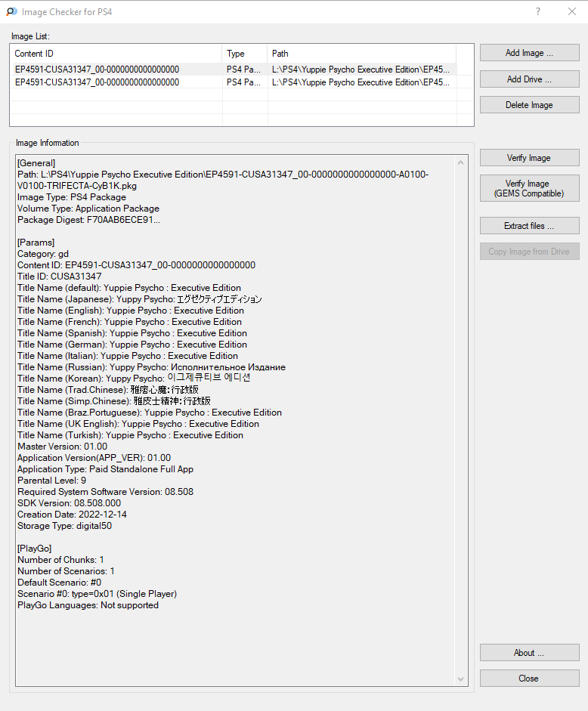Image resolution: width=588 pixels, height=711 pixels.
Task: Click the Delete Image button
Action: (530, 105)
